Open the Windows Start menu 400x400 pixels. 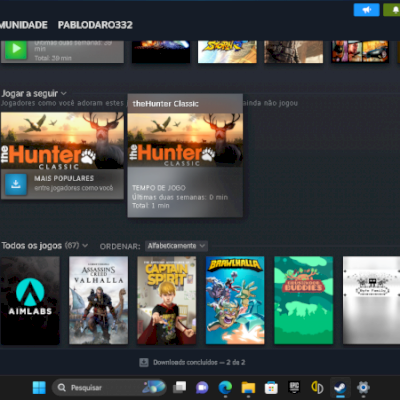[x=39, y=387]
